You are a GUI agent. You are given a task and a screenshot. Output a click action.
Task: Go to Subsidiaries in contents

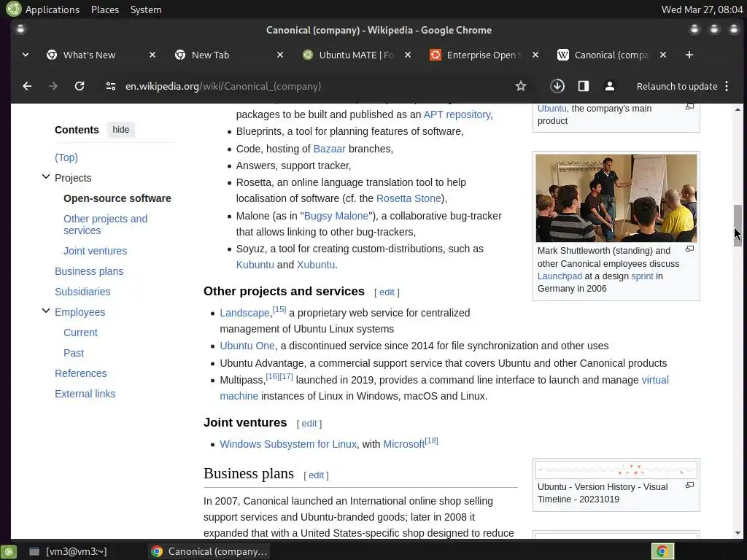coord(82,292)
